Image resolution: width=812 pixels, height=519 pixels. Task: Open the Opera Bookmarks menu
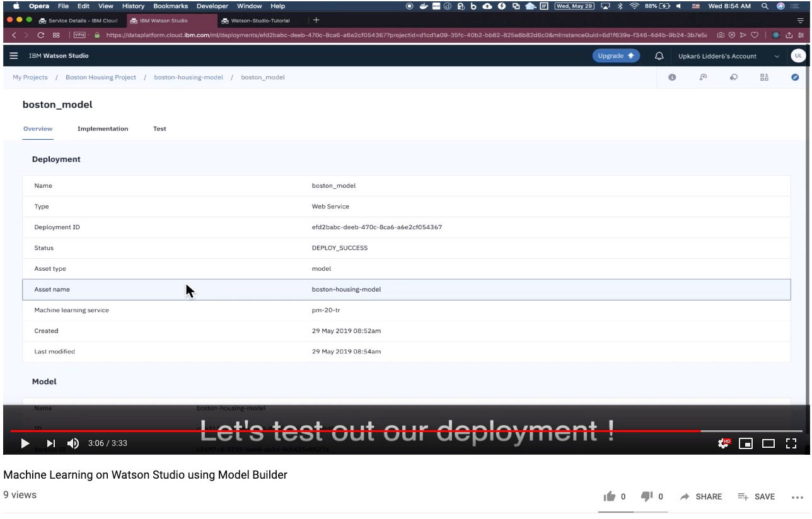coord(170,6)
